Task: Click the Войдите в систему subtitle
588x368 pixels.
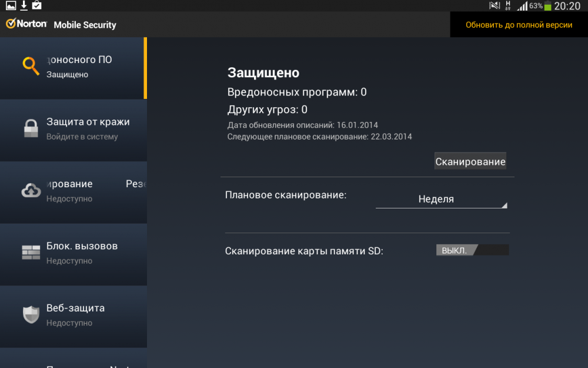Action: coord(82,137)
